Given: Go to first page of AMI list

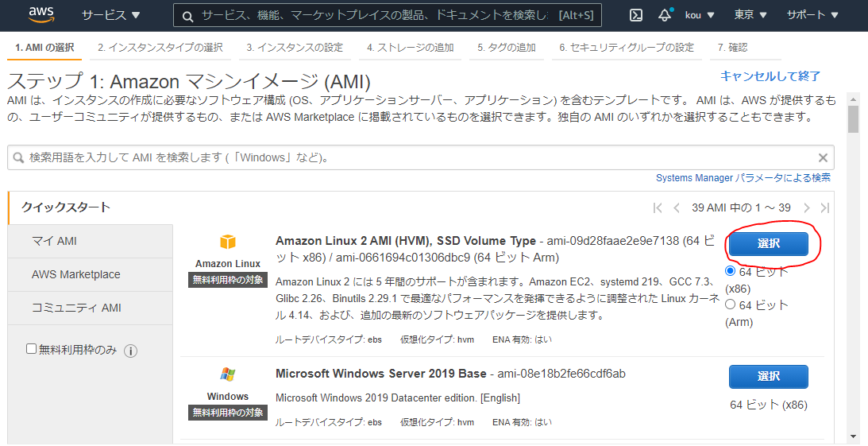Looking at the screenshot, I should coord(658,207).
